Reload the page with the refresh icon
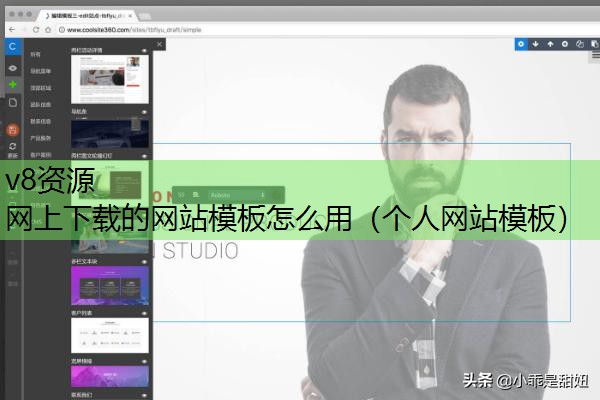The image size is (600, 400). point(36,29)
